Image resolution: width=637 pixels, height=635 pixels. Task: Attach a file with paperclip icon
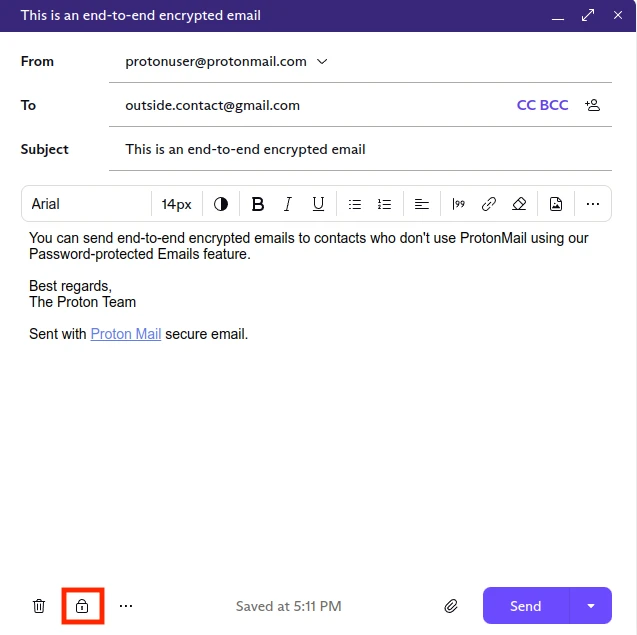tap(451, 606)
